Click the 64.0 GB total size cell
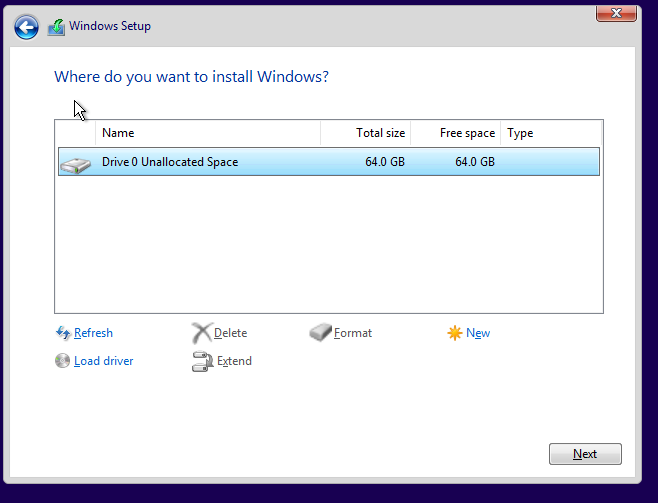 point(385,162)
